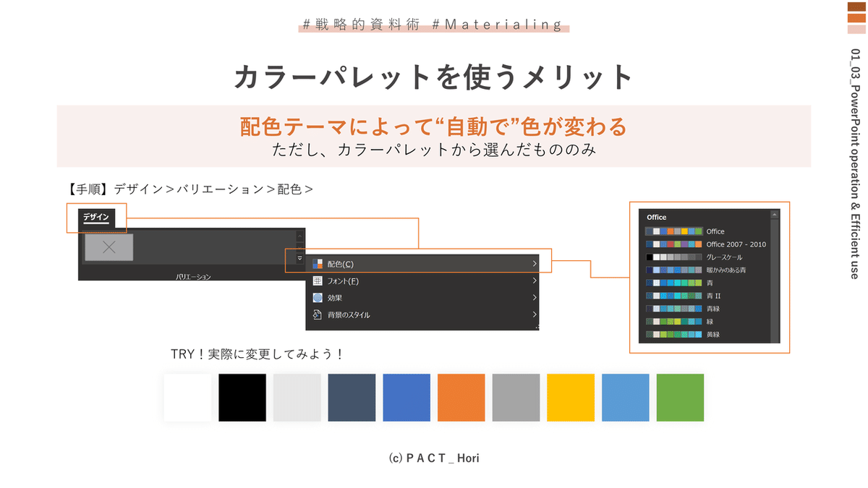The height and width of the screenshot is (488, 868).
Task: Expand the 効果 submenu chevron
Action: [535, 297]
